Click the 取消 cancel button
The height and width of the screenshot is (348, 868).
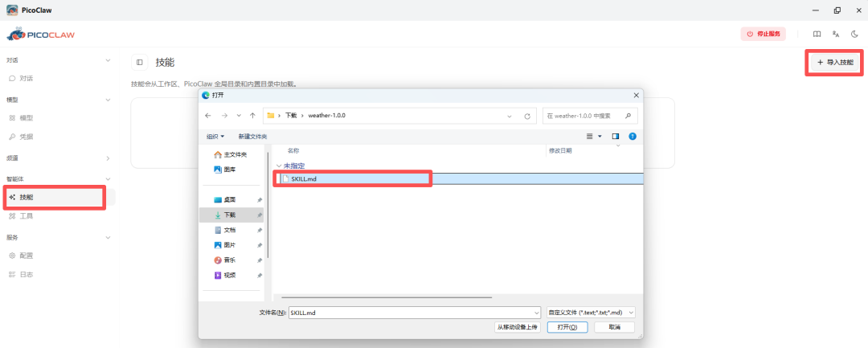click(615, 327)
